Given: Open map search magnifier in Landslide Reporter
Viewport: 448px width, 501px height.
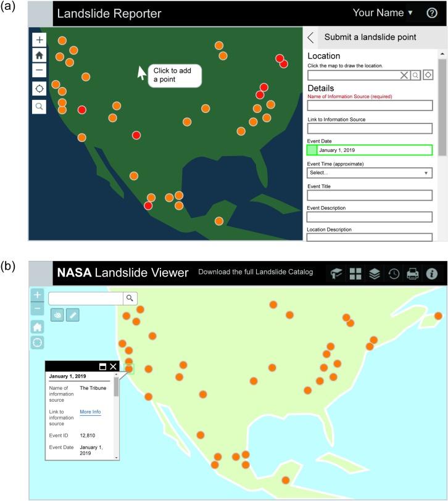Looking at the screenshot, I should 39,106.
